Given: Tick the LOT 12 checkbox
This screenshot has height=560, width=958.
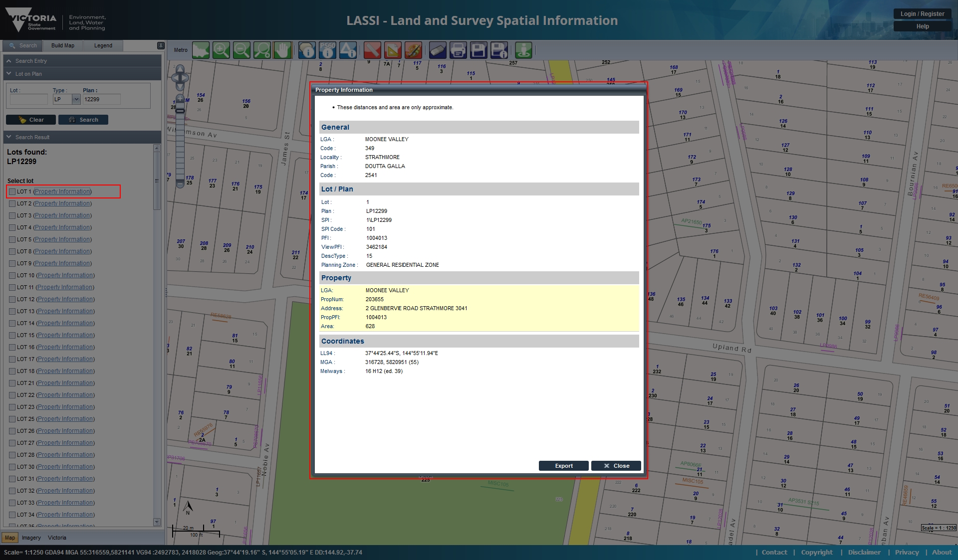Looking at the screenshot, I should [x=12, y=299].
